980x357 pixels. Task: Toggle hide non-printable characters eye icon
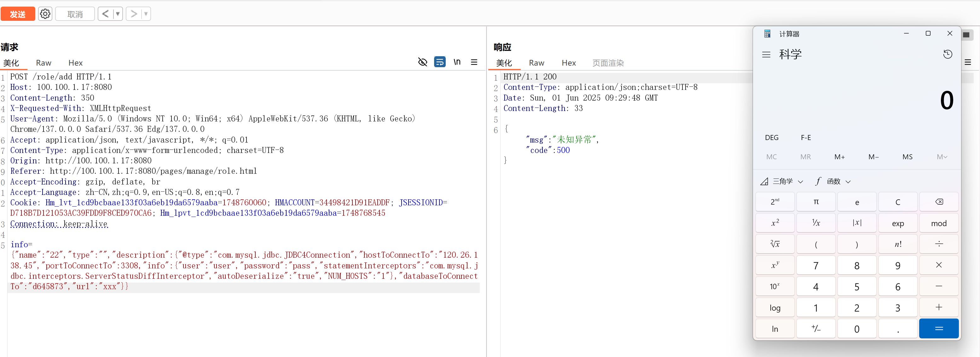[423, 62]
